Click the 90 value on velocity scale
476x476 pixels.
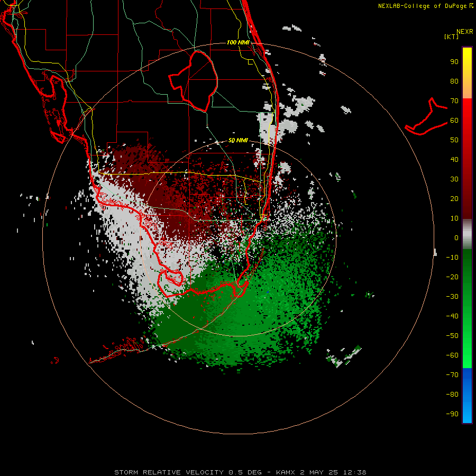tap(454, 62)
